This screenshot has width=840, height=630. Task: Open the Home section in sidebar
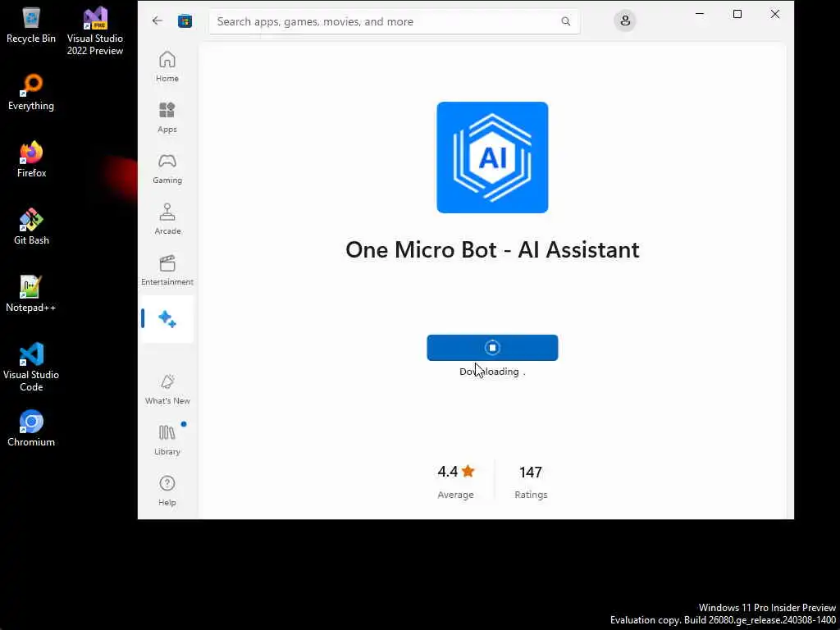(x=167, y=66)
